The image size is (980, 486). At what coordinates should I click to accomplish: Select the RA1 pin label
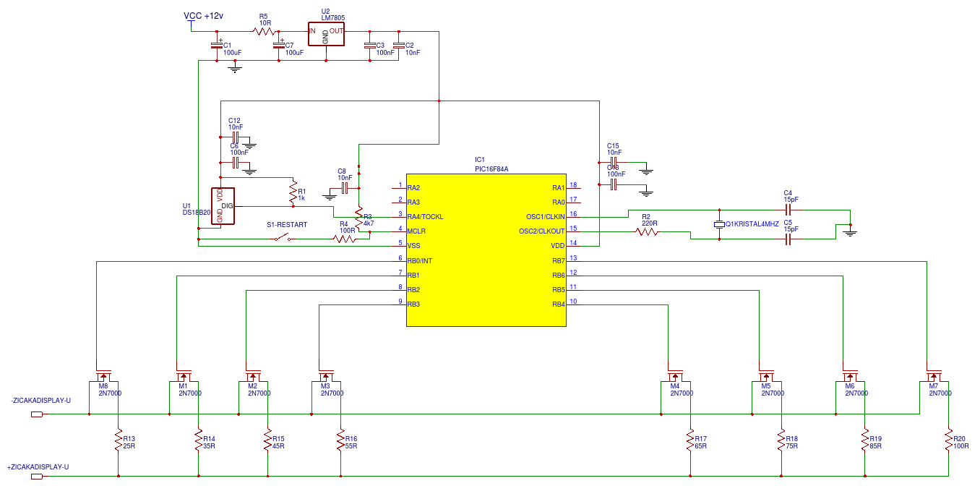[559, 188]
